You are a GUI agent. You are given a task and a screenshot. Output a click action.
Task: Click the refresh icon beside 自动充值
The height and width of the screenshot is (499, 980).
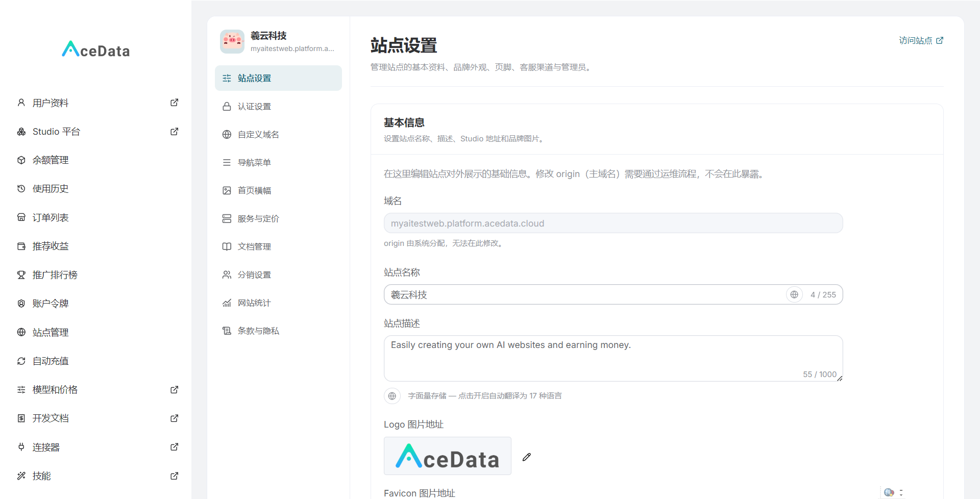pos(21,361)
